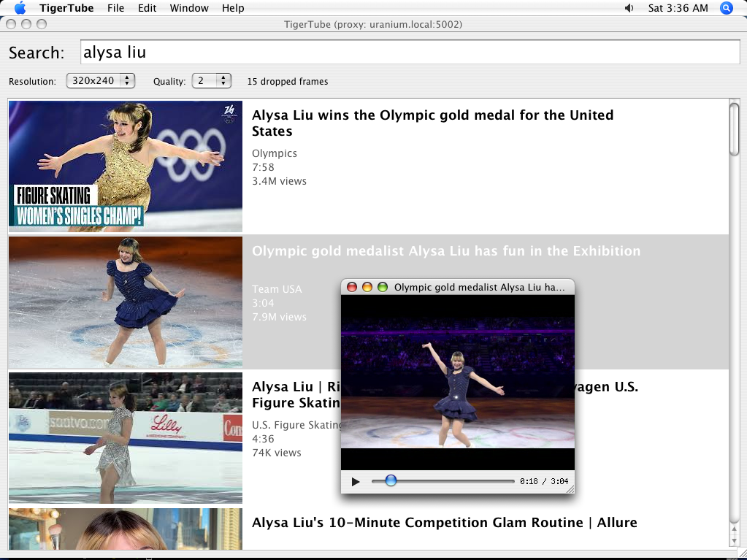
Task: Open the Help menu
Action: 233,8
